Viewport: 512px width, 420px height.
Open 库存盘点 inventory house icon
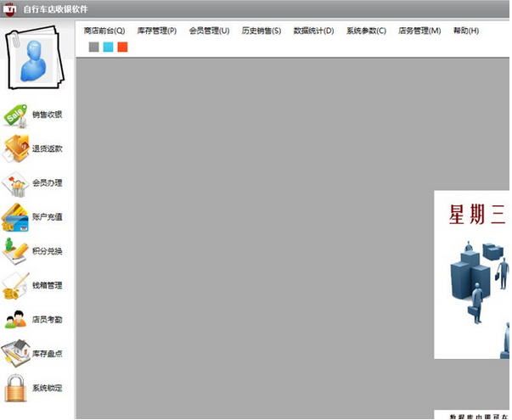15,354
